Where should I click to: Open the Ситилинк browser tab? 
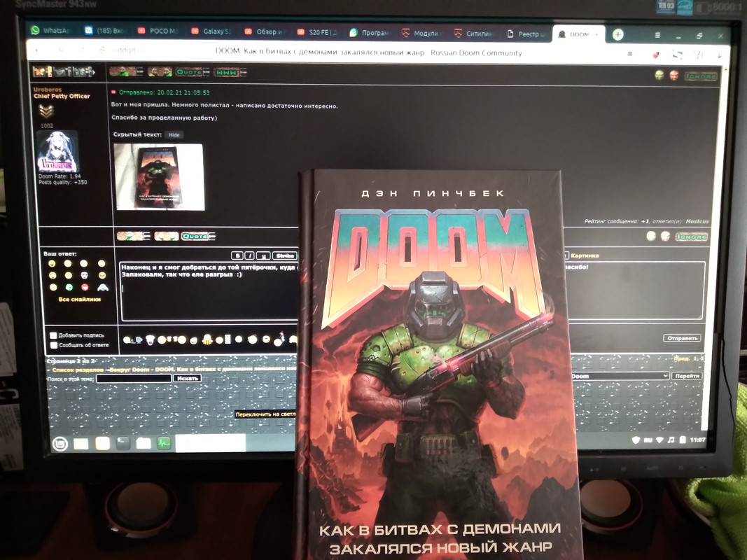[475, 34]
